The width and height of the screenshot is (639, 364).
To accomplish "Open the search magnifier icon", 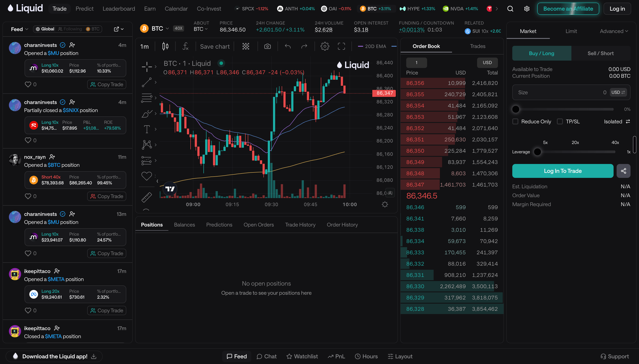I will [510, 9].
